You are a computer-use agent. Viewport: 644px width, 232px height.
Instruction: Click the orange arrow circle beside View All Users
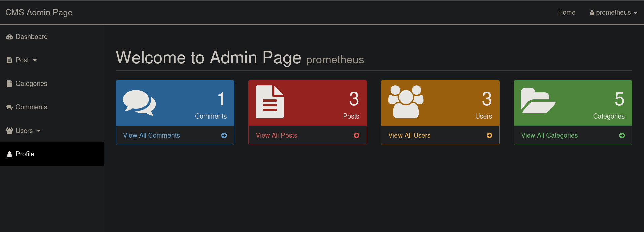pos(489,135)
